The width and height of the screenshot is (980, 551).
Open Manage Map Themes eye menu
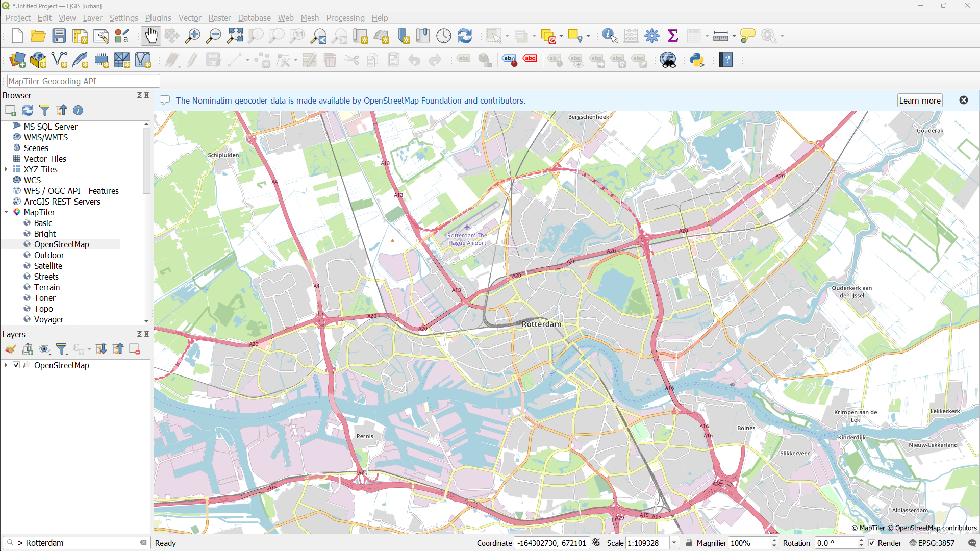pos(45,349)
